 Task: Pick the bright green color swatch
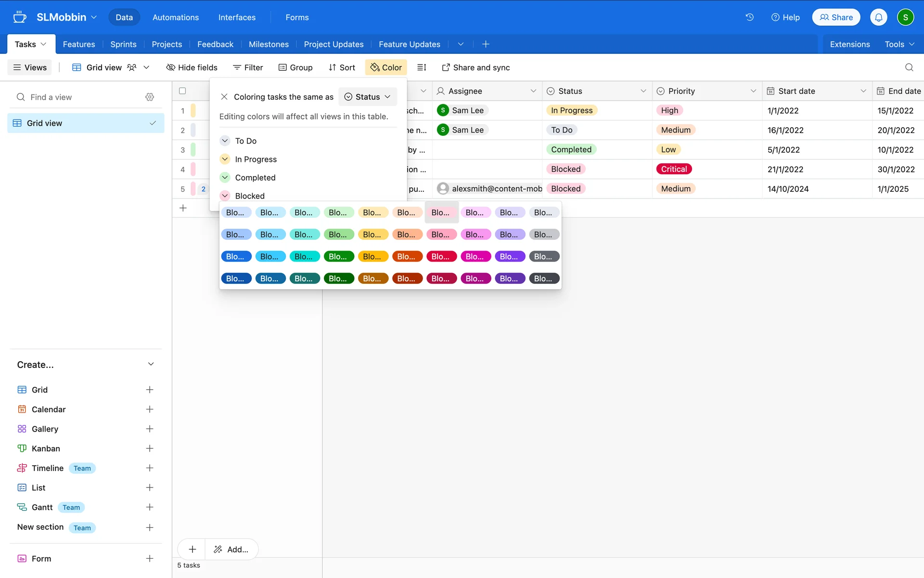click(338, 257)
